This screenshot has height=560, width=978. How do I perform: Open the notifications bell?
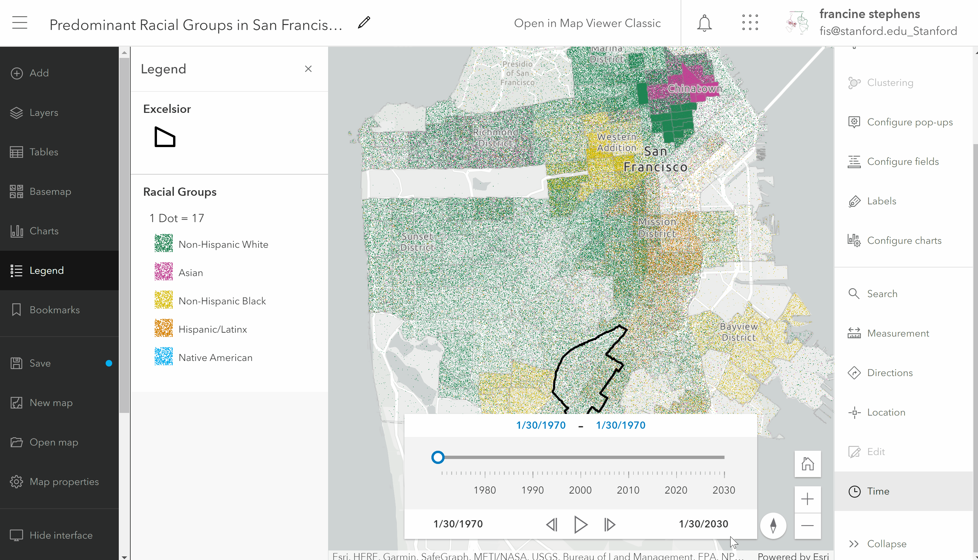[704, 23]
